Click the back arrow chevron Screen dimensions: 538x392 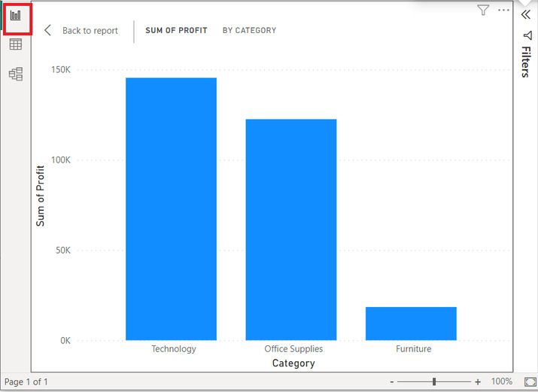tap(47, 30)
